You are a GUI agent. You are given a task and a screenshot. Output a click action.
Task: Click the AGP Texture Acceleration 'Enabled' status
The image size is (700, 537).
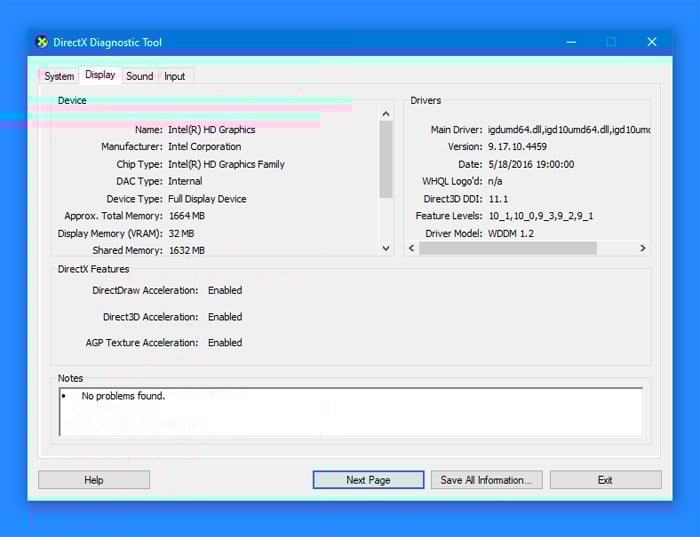[225, 343]
